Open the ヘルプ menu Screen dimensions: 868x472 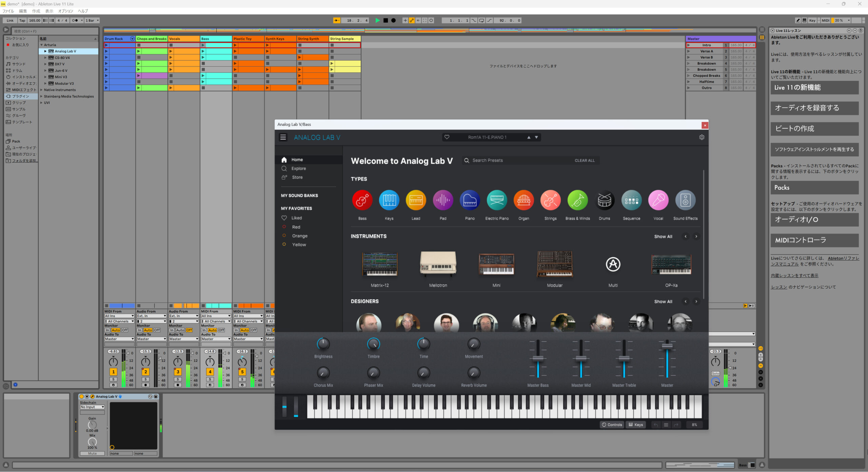pyautogui.click(x=83, y=11)
